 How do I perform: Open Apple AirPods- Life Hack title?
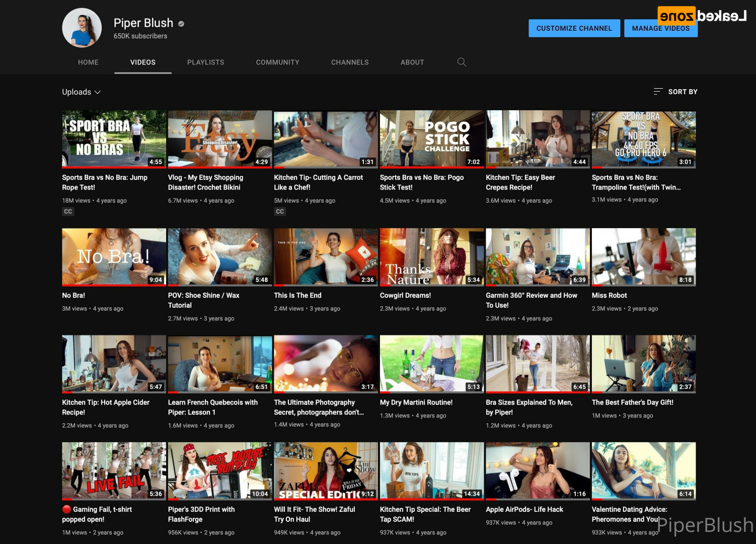pos(524,509)
